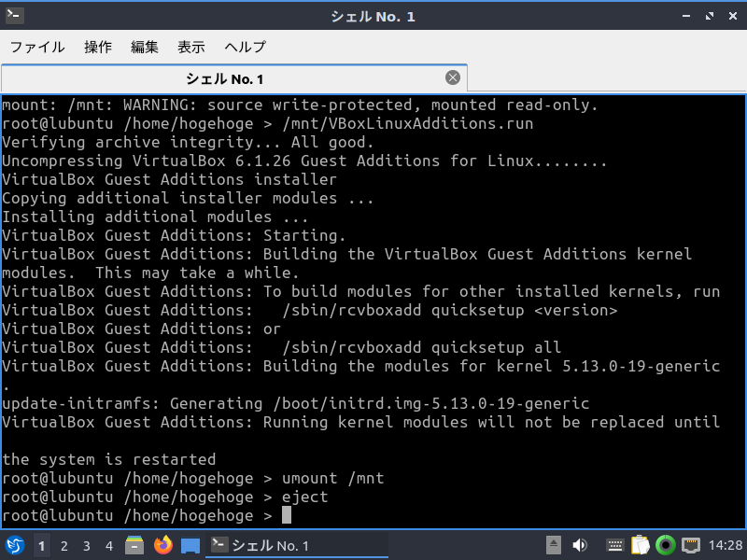Switch to virtual desktop 3

(87, 546)
